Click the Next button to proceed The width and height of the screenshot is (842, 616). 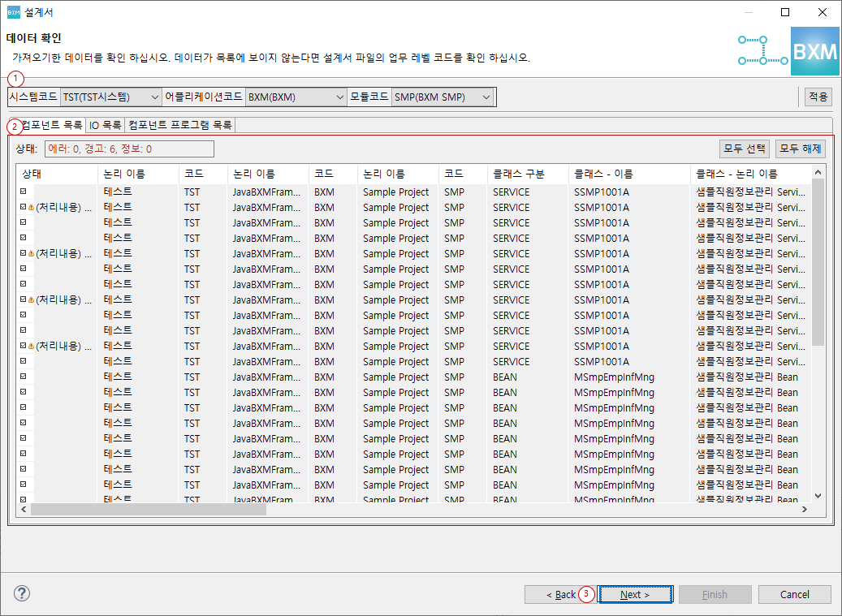(x=635, y=593)
